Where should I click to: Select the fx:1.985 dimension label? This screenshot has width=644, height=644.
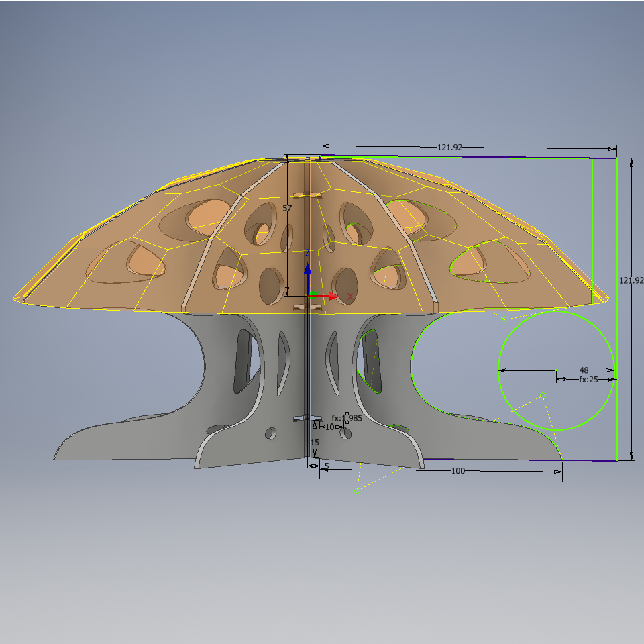coord(347,418)
